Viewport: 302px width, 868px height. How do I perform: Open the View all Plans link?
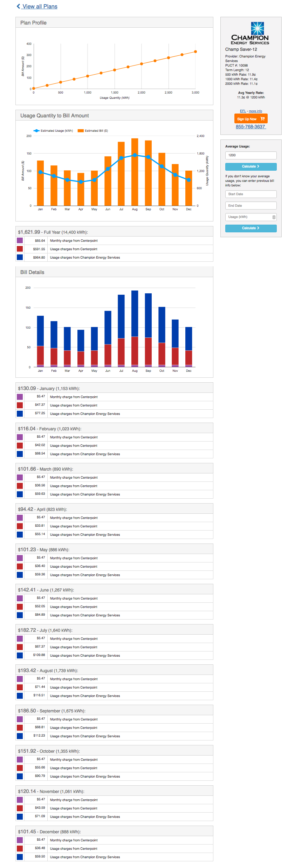[40, 6]
